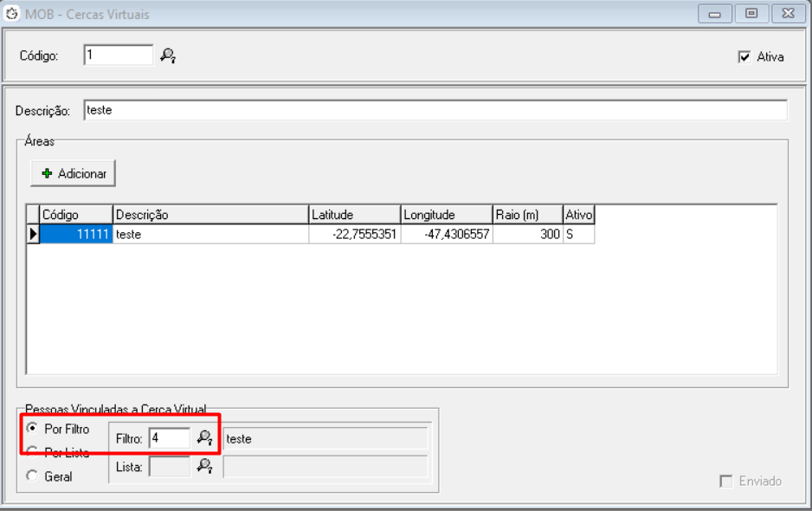Maximize the Cercas Virtuais window
Image resolution: width=812 pixels, height=511 pixels.
click(x=751, y=13)
